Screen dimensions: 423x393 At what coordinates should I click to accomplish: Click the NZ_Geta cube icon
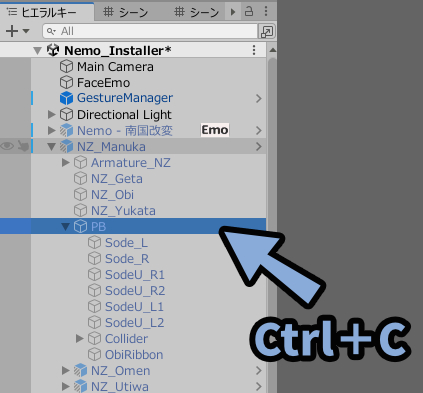click(80, 178)
